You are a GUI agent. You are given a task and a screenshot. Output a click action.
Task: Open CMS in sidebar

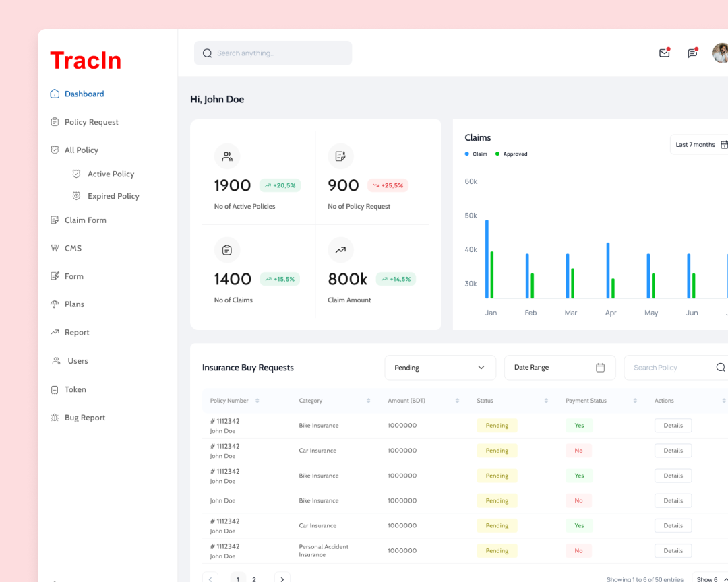[x=65, y=249]
